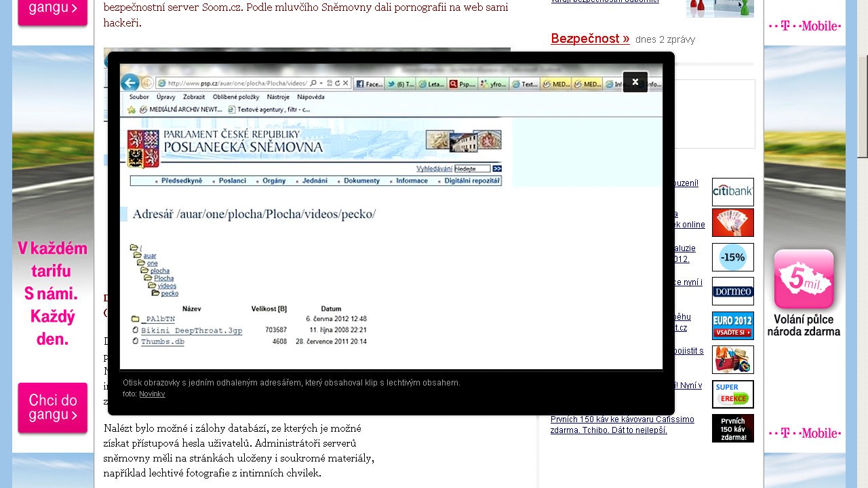Close the image lightbox with the X button
This screenshot has height=488, width=868.
coord(635,82)
